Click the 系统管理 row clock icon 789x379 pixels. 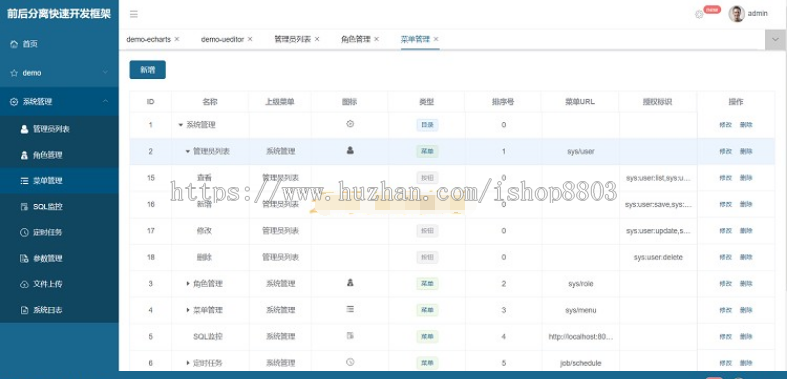click(350, 123)
